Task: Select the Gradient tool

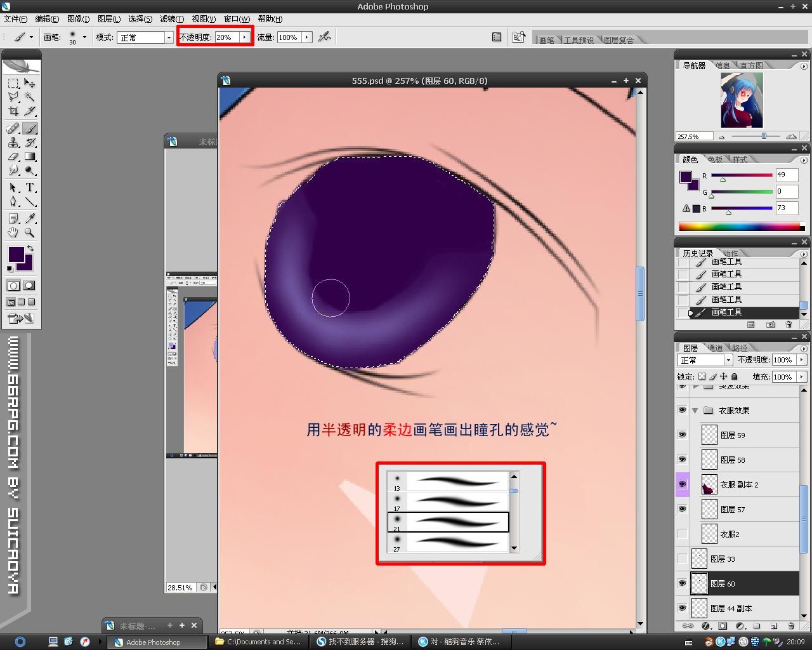Action: point(30,157)
